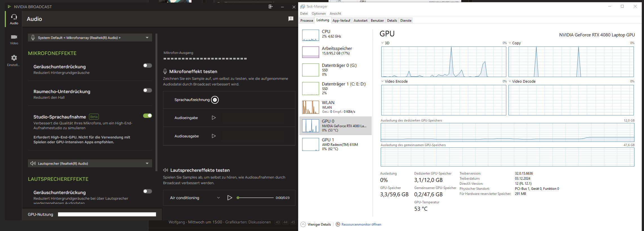This screenshot has height=231, width=644.
Task: Open the microphone source dropdown System Default
Action: pos(90,38)
